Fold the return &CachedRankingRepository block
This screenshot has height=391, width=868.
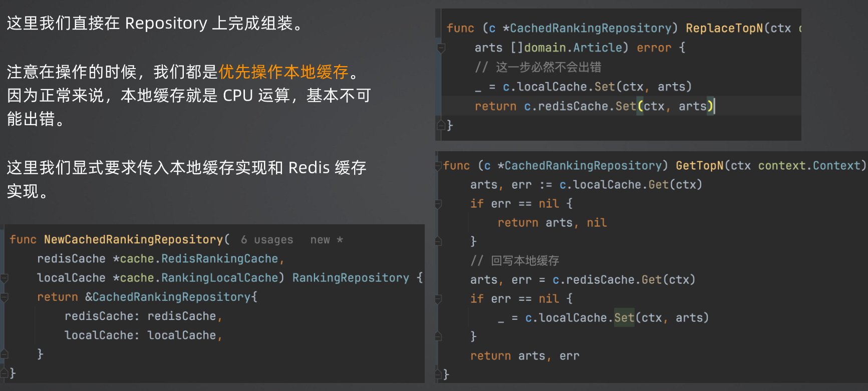click(4, 297)
